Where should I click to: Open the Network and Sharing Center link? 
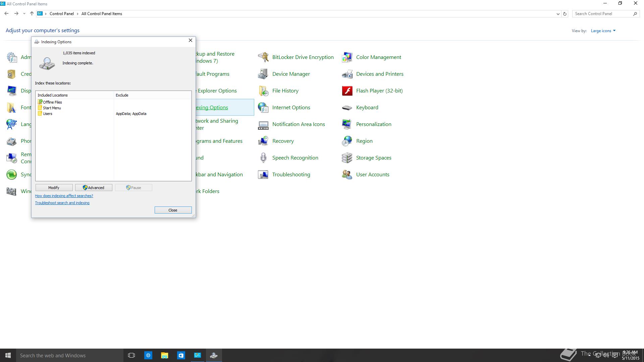click(217, 124)
